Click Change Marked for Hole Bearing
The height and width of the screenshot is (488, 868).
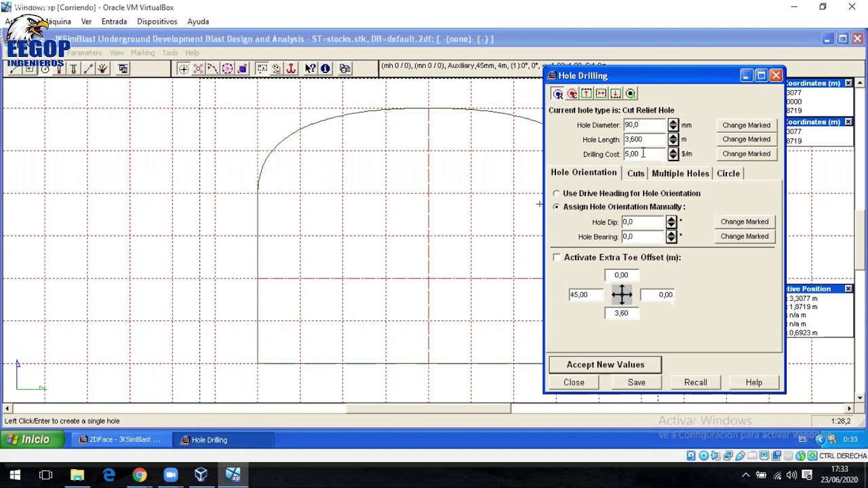pyautogui.click(x=745, y=237)
